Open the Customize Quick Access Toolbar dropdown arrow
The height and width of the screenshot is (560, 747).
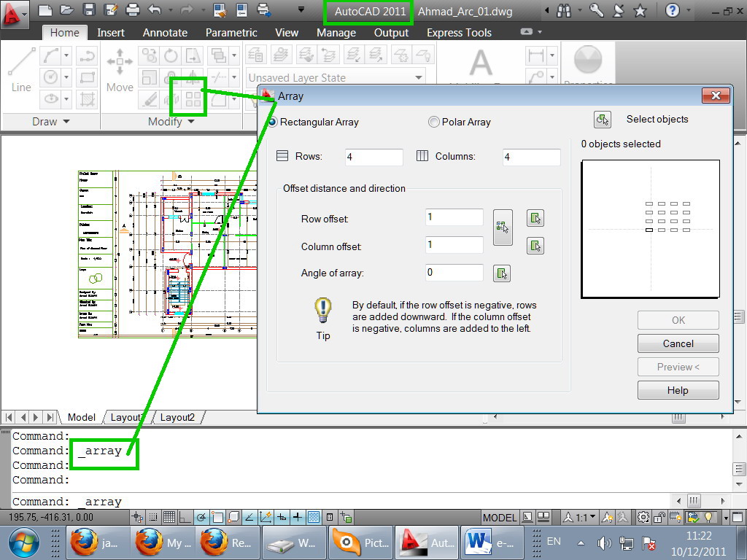301,9
